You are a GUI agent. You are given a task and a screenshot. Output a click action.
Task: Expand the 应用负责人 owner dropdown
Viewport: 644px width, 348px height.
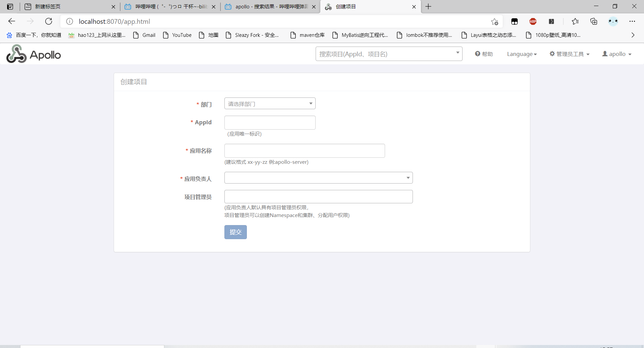click(318, 178)
